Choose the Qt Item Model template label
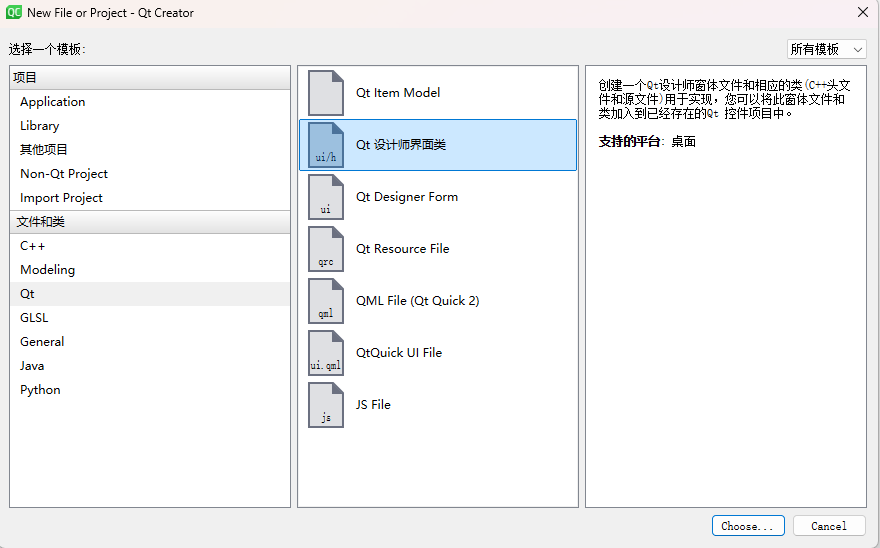Screen dimensions: 880x548 398,93
